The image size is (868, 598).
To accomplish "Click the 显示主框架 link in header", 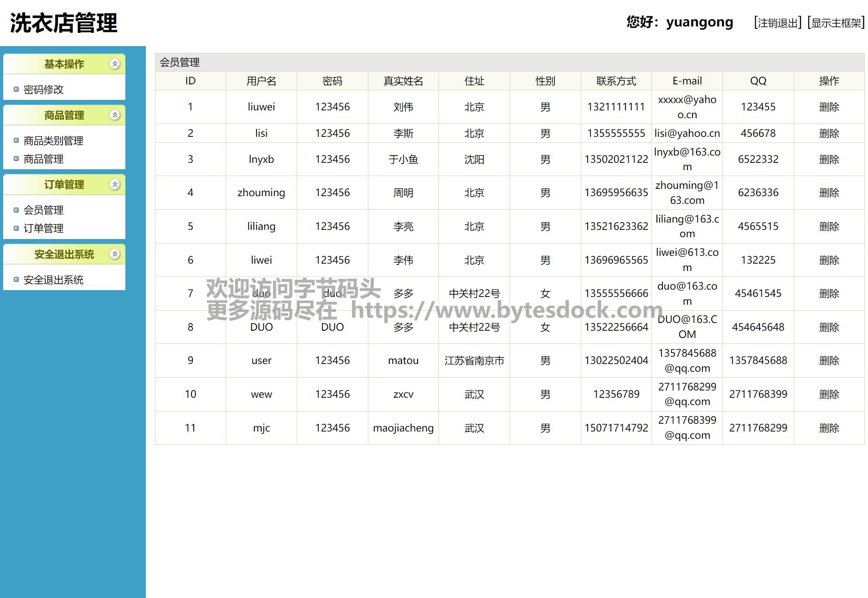I will pyautogui.click(x=836, y=23).
